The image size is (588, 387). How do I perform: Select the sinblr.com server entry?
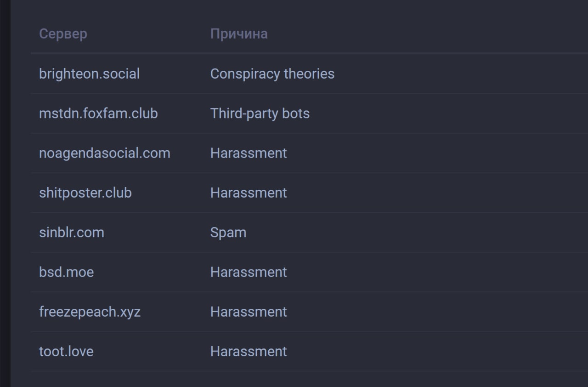[x=72, y=232]
